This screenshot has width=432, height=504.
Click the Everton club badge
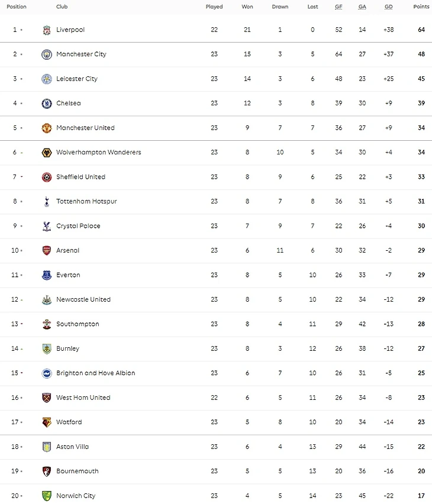coord(47,275)
